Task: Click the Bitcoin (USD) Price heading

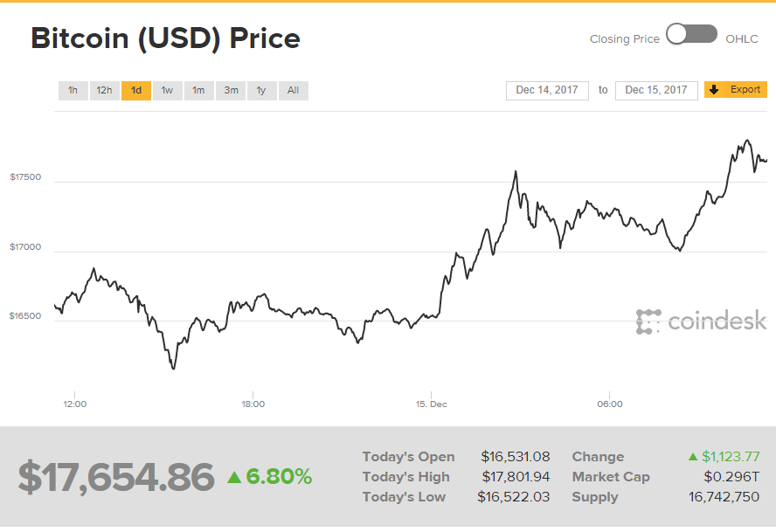Action: tap(165, 38)
